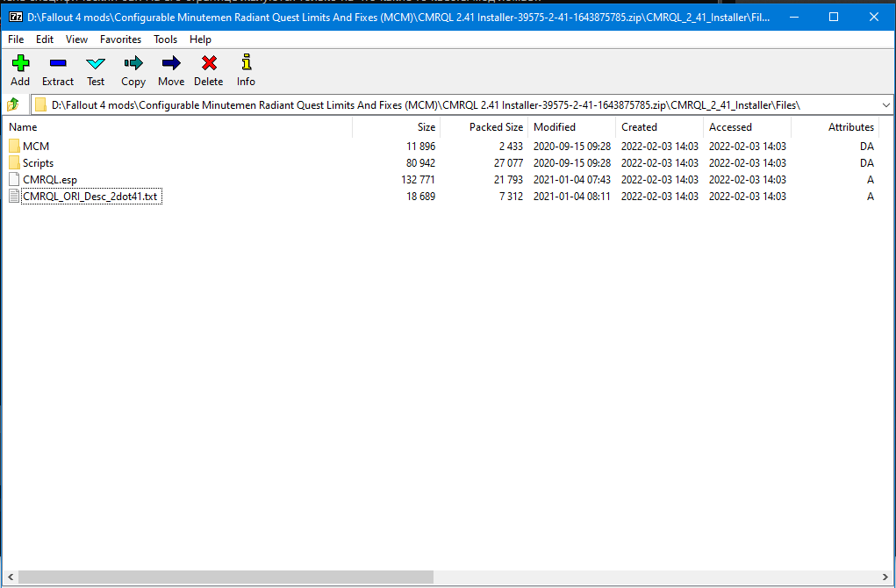The width and height of the screenshot is (896, 588).
Task: Select the Scripts folder
Action: pyautogui.click(x=38, y=163)
